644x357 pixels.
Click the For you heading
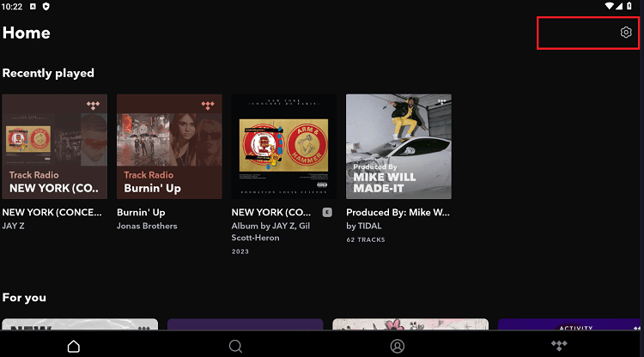(x=24, y=298)
